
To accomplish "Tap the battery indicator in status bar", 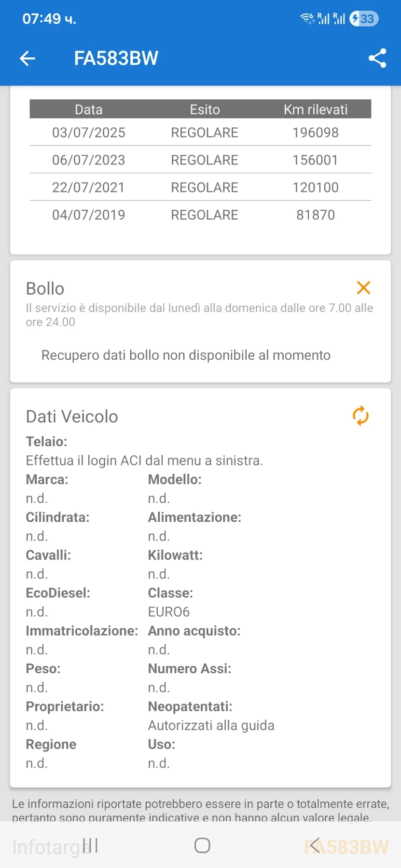I will 364,19.
